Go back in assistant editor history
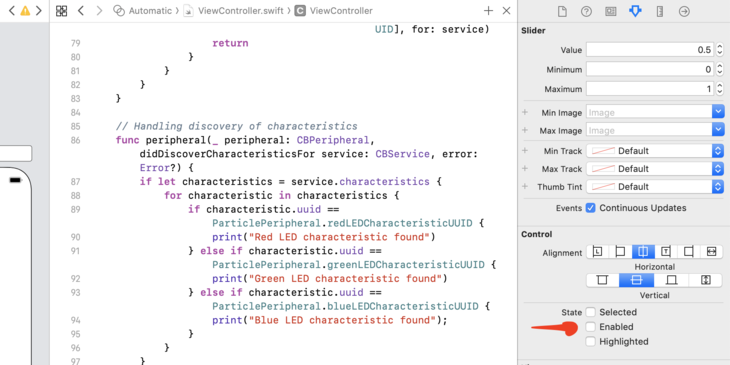Image resolution: width=730 pixels, height=365 pixels. (81, 11)
